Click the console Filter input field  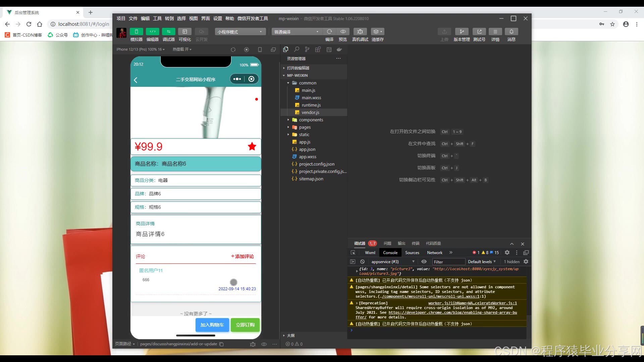pyautogui.click(x=448, y=262)
